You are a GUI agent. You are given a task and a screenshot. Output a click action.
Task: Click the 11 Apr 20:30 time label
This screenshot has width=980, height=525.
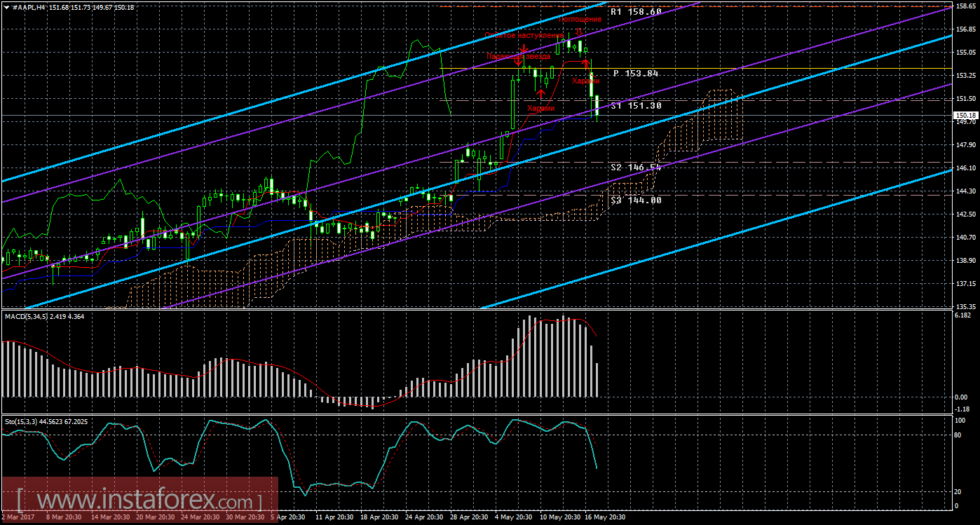(x=334, y=517)
